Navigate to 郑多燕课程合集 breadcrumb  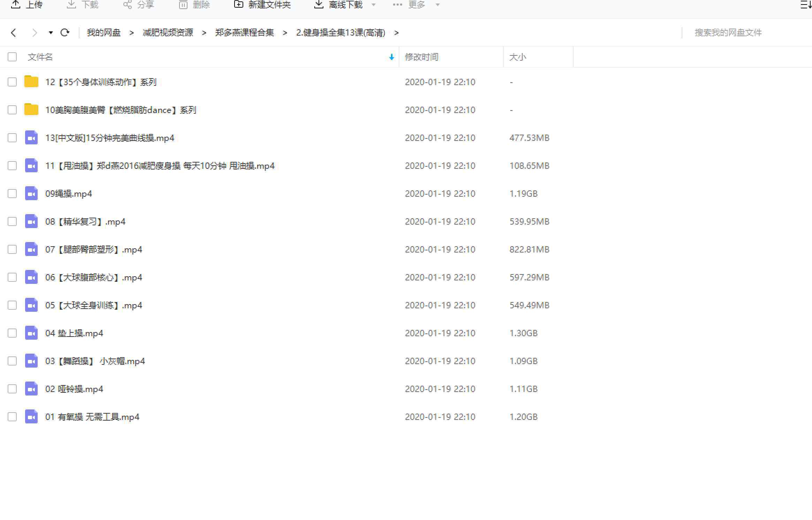tap(244, 33)
